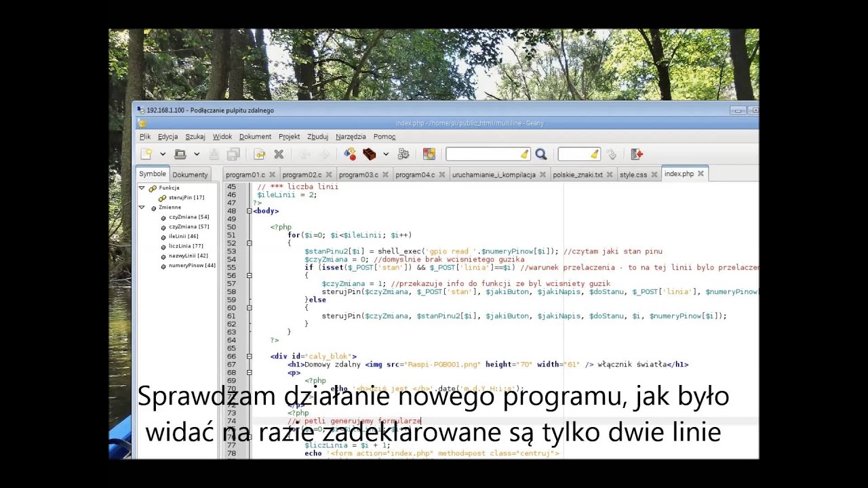Open the Zbuduj menu
Image resolution: width=868 pixels, height=488 pixels.
317,137
